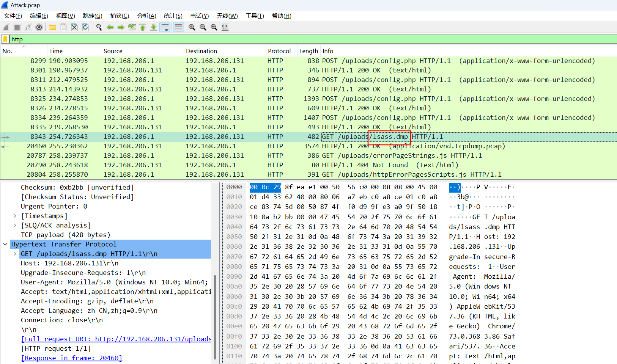
Task: Select packet 8325 with length 1393
Action: click(x=308, y=99)
